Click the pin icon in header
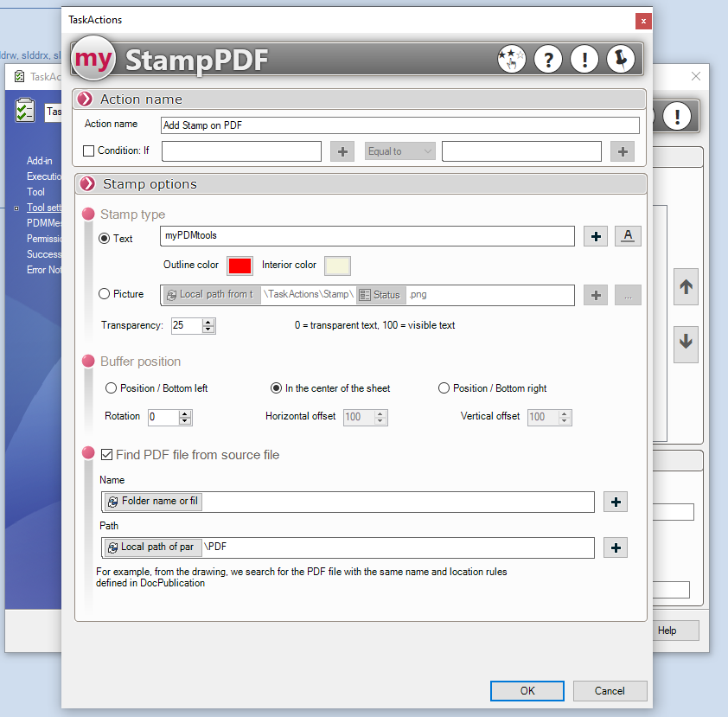The image size is (728, 717). coord(620,59)
